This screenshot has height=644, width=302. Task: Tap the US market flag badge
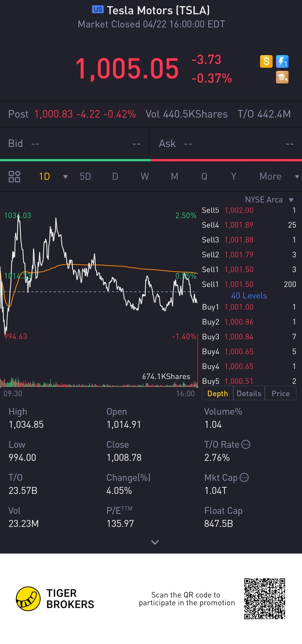[98, 10]
